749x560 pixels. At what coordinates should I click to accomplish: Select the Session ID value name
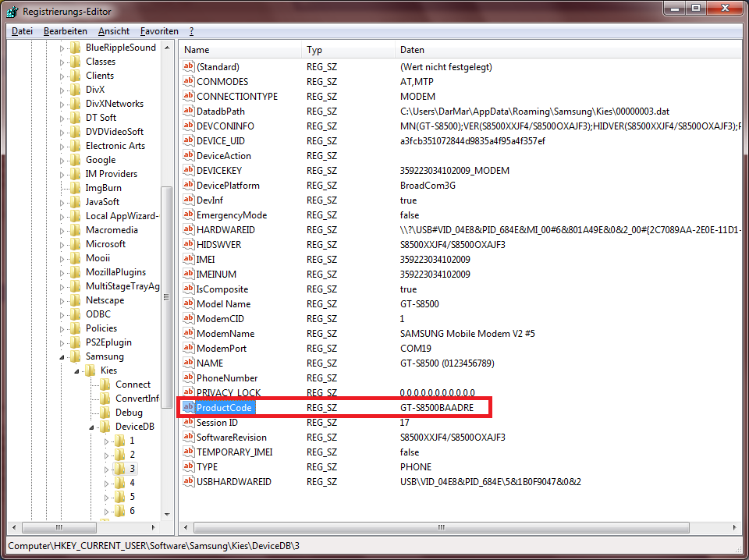(218, 422)
